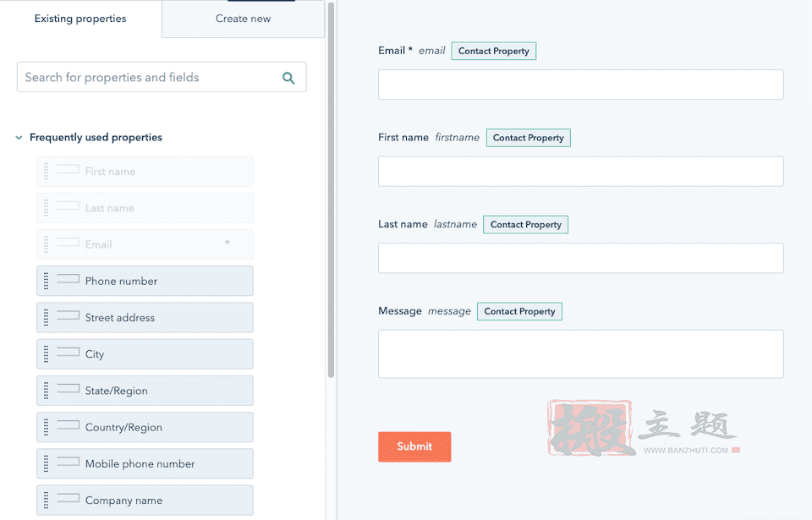812x520 pixels.
Task: Click the field-type icon beside Street address
Action: click(68, 315)
